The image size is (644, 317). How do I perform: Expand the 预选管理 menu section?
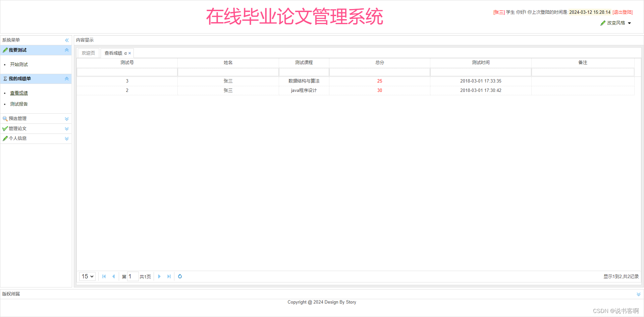pyautogui.click(x=67, y=119)
